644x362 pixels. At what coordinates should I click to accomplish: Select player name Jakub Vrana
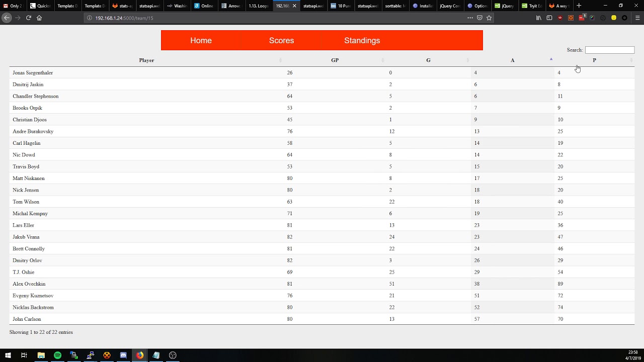click(26, 237)
